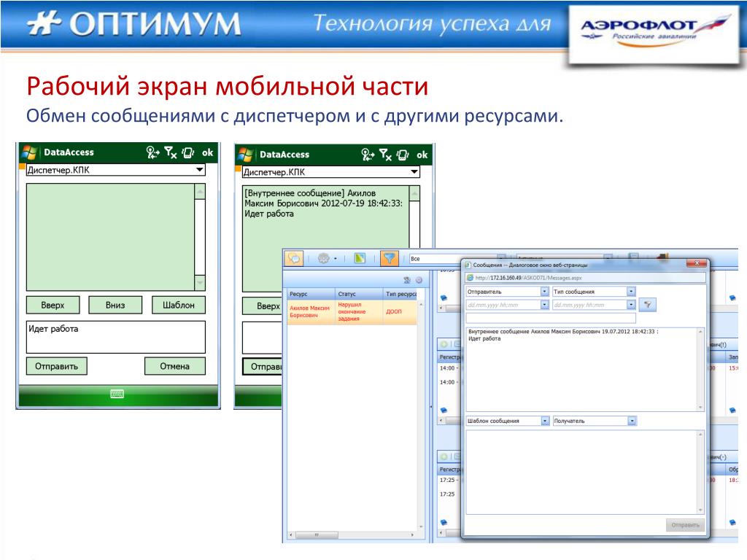
Task: Tap ok in the left DataAccess title bar
Action: point(207,153)
